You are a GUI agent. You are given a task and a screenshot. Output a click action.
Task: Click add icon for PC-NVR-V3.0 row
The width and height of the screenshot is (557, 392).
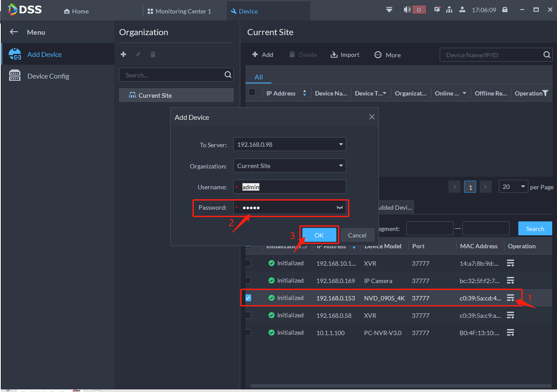511,333
